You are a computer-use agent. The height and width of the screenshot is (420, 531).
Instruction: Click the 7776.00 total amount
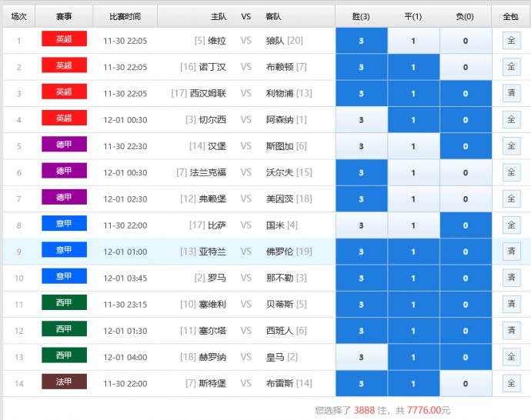pos(424,410)
